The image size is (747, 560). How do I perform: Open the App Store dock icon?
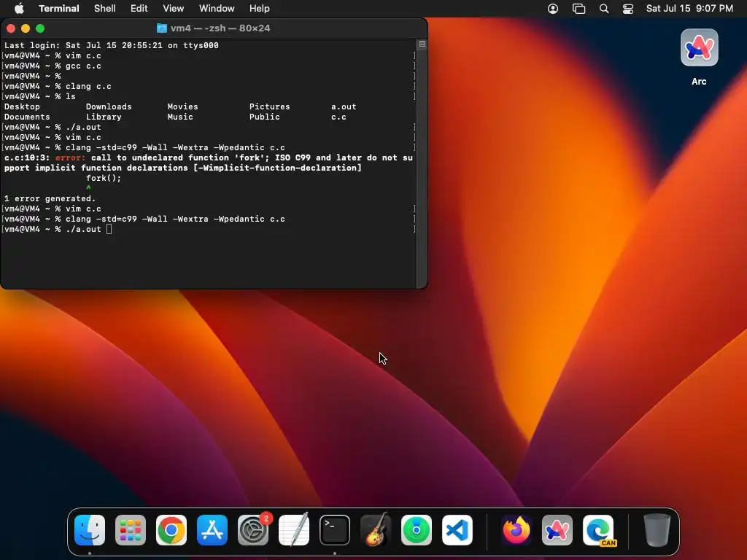coord(212,530)
